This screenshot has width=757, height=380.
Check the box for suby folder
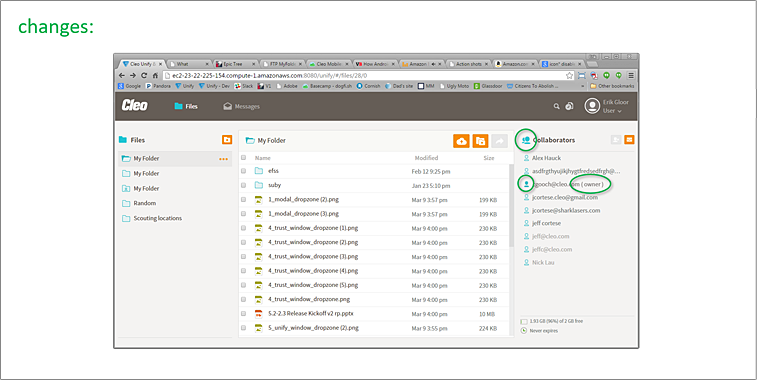tap(243, 185)
